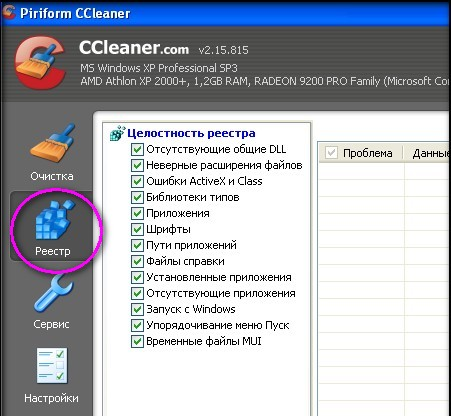Click the CCleaner title bar icon
This screenshot has width=451, height=416.
click(8, 13)
